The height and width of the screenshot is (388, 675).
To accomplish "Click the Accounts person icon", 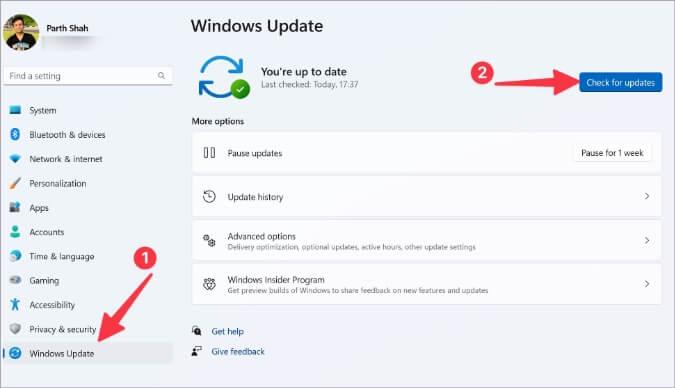I will 15,232.
